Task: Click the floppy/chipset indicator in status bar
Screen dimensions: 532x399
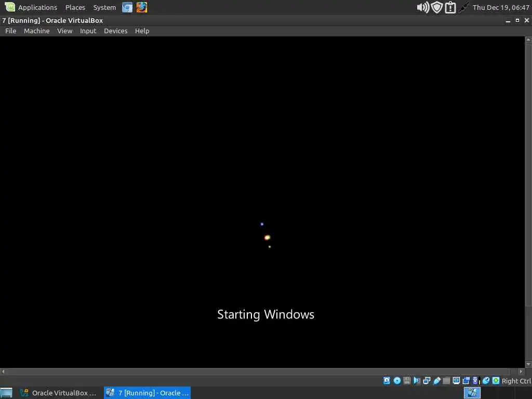Action: pos(407,381)
